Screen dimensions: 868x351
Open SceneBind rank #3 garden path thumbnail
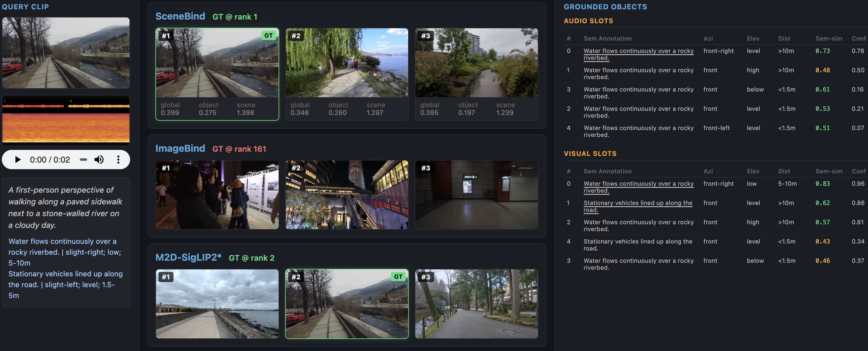476,63
